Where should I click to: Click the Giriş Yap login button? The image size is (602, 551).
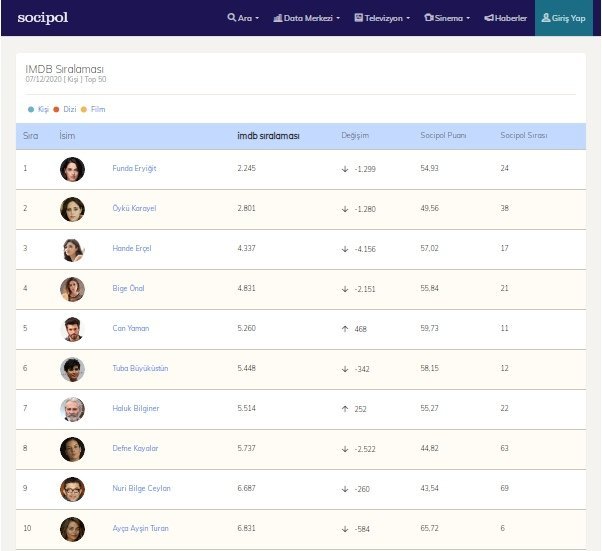562,18
